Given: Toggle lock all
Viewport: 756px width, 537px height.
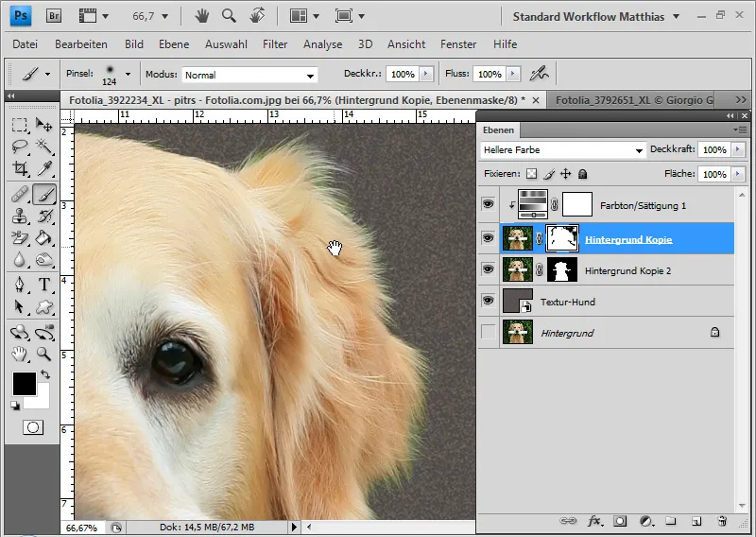Looking at the screenshot, I should pos(582,174).
